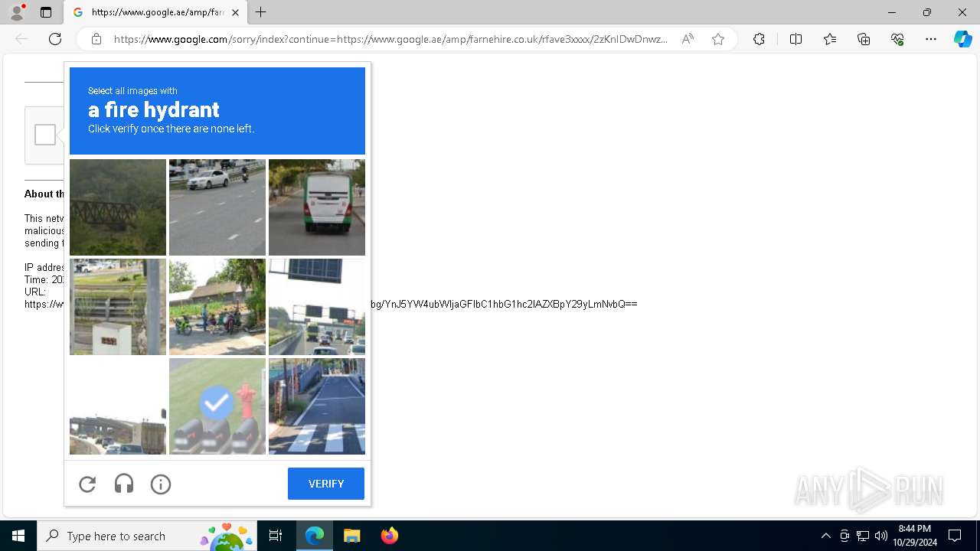980x551 pixels.
Task: Go back with browser back arrow
Action: [x=21, y=39]
